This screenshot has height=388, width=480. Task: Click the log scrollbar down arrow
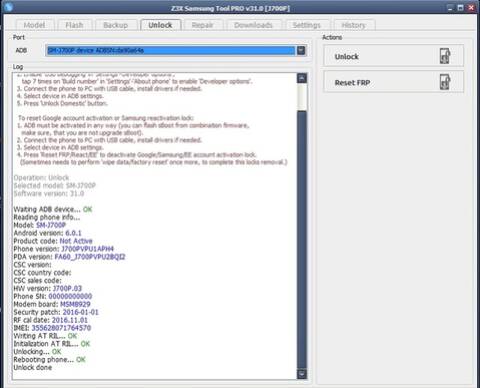point(302,374)
